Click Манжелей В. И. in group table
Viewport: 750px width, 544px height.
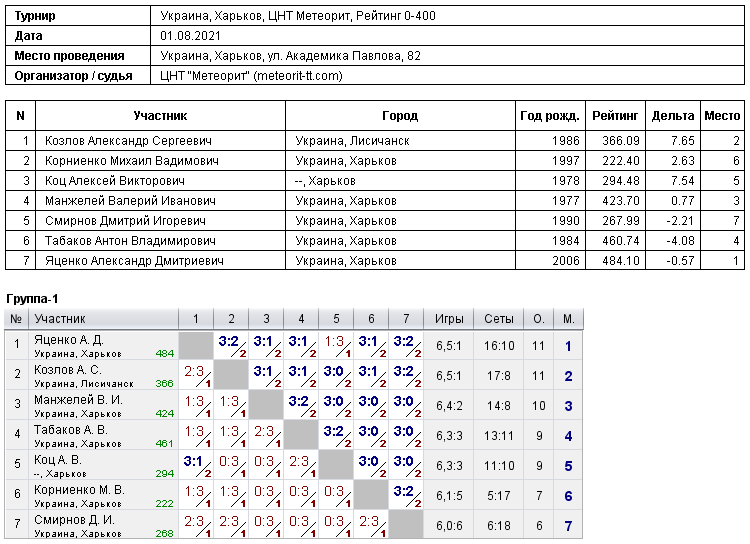78,400
